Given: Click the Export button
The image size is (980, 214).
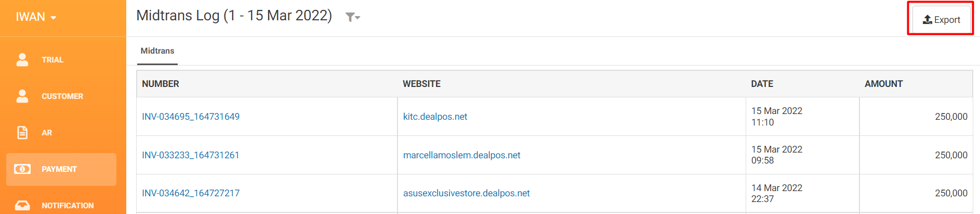Looking at the screenshot, I should [x=941, y=20].
